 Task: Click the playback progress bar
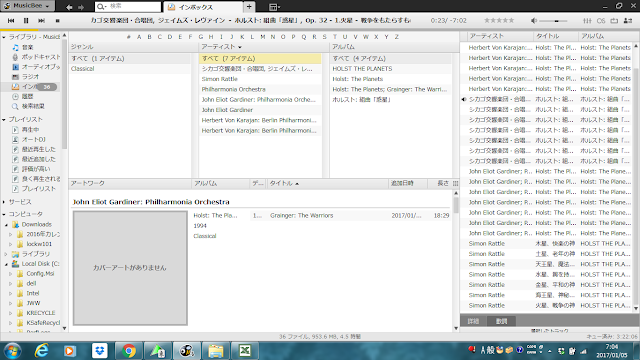click(320, 30)
